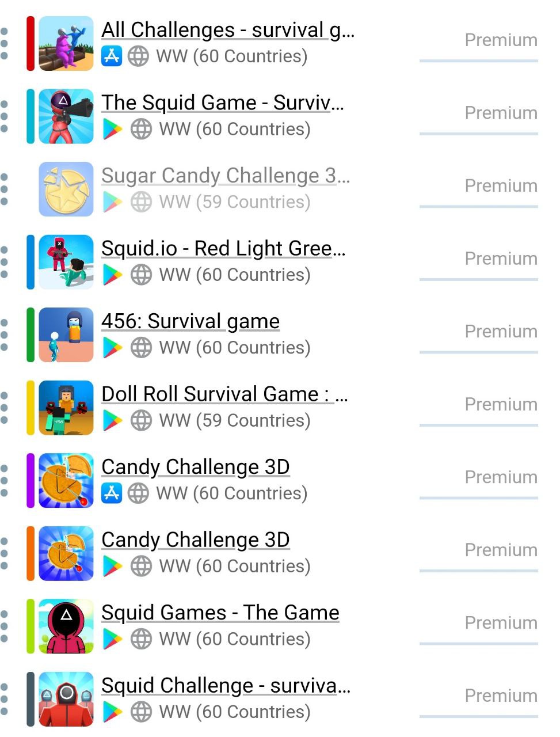Open the Squid.io - Red Light Gree... link
560x737 pixels.
tap(223, 248)
